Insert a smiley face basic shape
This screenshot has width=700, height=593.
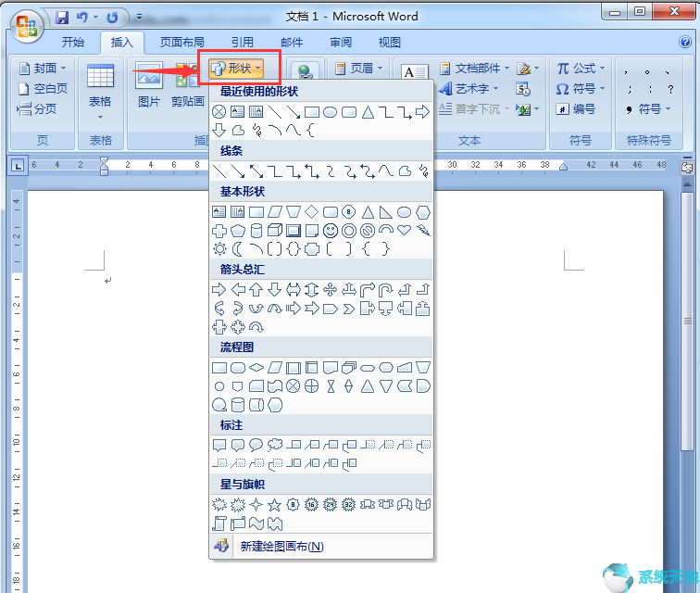point(330,231)
